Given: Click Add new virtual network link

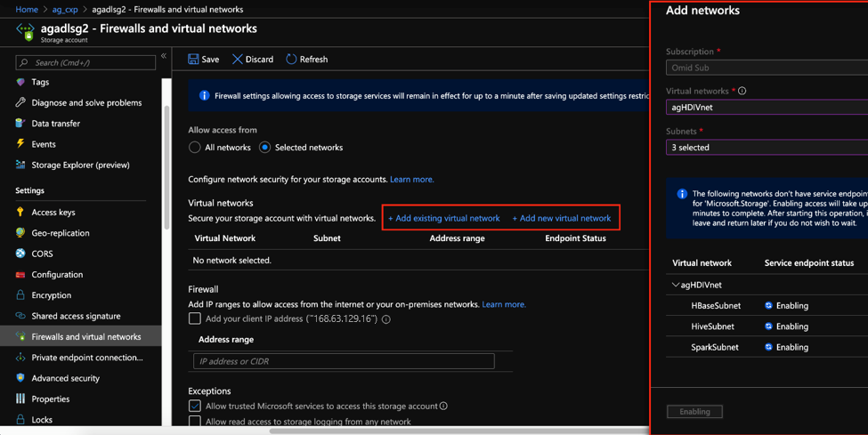Looking at the screenshot, I should (x=562, y=218).
